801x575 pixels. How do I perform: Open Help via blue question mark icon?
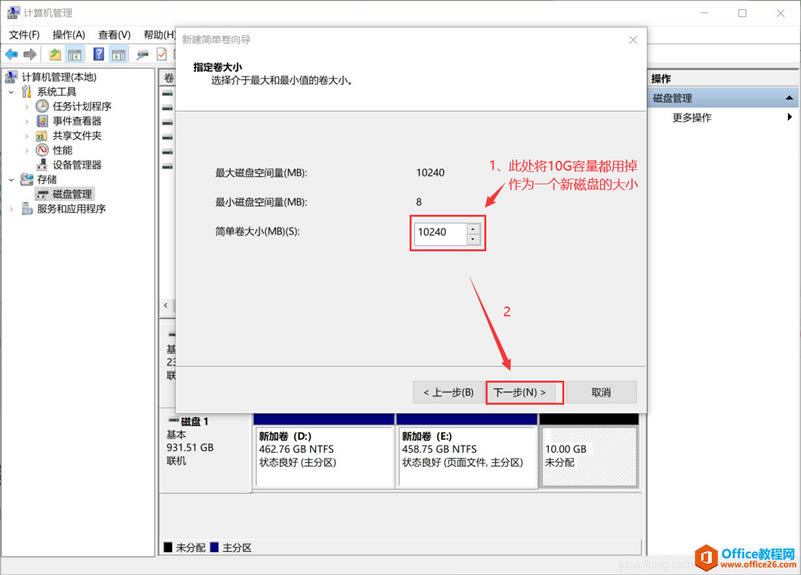[99, 54]
